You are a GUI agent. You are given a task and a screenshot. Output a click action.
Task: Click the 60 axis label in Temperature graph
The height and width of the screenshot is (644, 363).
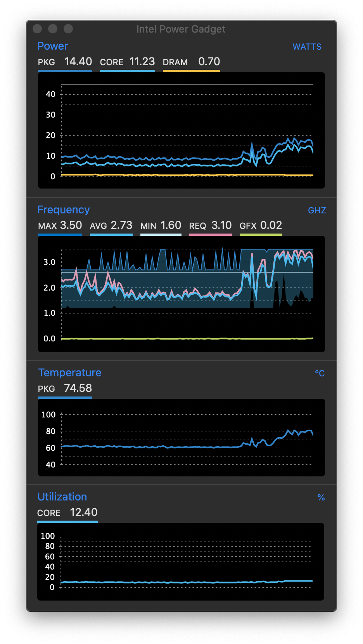(50, 448)
